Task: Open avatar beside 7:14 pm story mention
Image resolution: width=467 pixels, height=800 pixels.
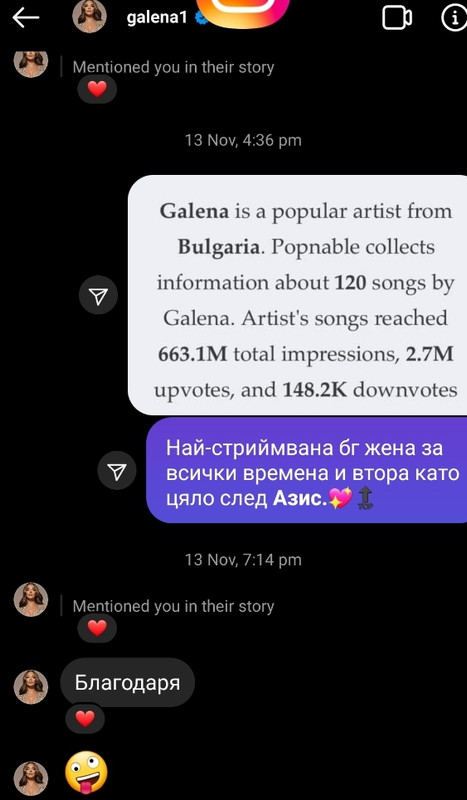Action: [x=31, y=599]
